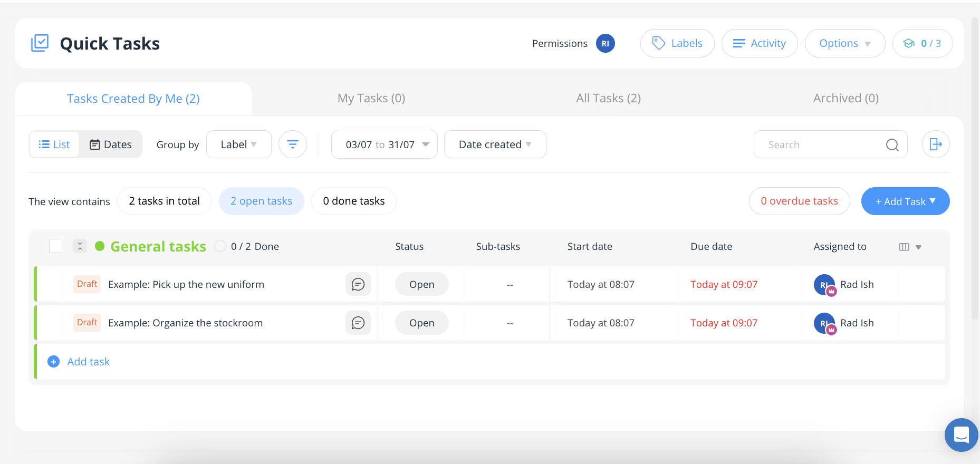The height and width of the screenshot is (464, 980).
Task: Click due date of Pick up uniform task
Action: pyautogui.click(x=724, y=285)
